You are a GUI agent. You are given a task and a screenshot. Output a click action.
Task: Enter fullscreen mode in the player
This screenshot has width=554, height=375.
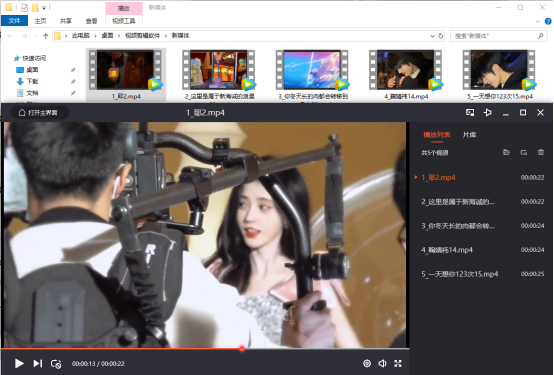coord(398,363)
